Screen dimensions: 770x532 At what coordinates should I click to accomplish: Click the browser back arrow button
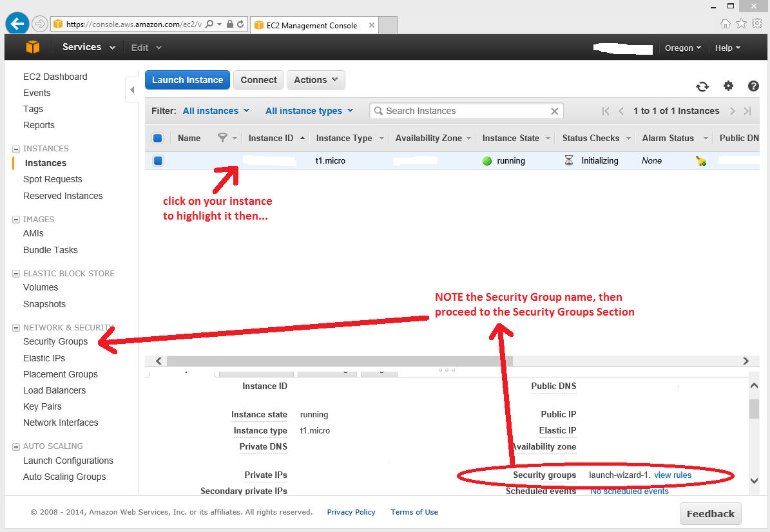click(17, 23)
